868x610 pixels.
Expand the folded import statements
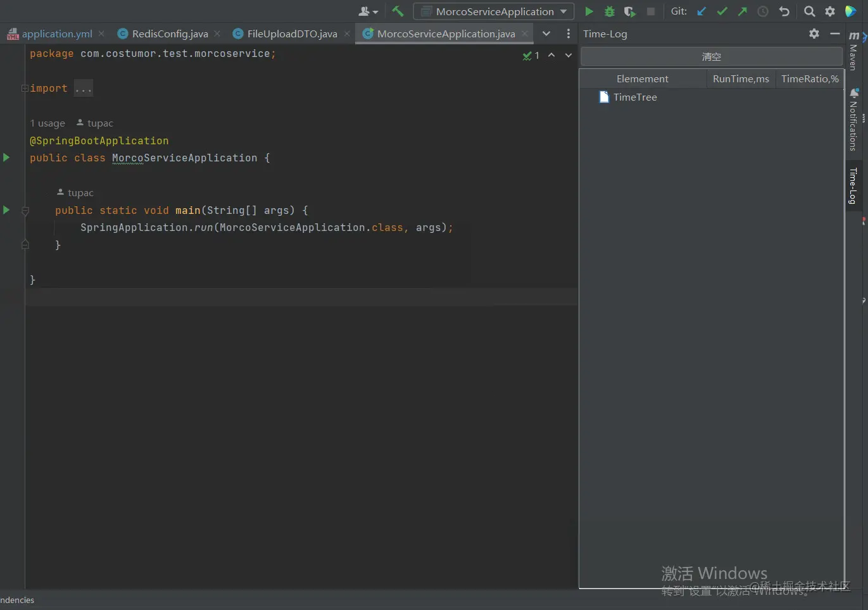click(25, 88)
